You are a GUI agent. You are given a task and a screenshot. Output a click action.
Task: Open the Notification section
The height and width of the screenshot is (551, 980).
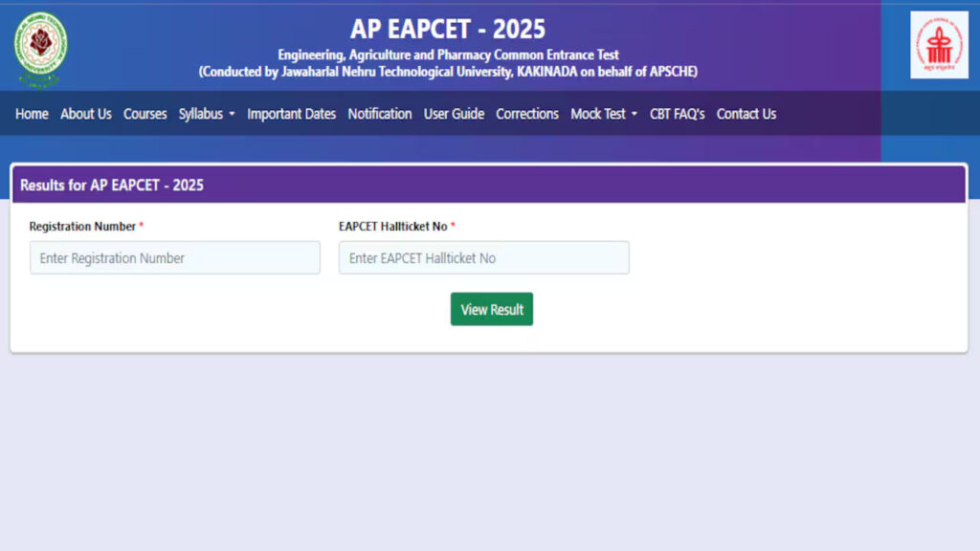(x=380, y=114)
